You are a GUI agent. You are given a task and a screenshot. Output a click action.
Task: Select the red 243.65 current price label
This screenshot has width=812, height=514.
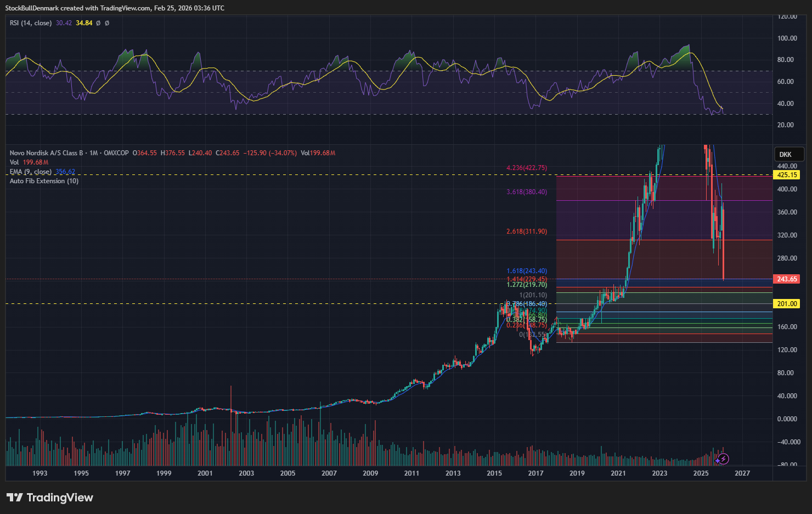click(x=787, y=279)
